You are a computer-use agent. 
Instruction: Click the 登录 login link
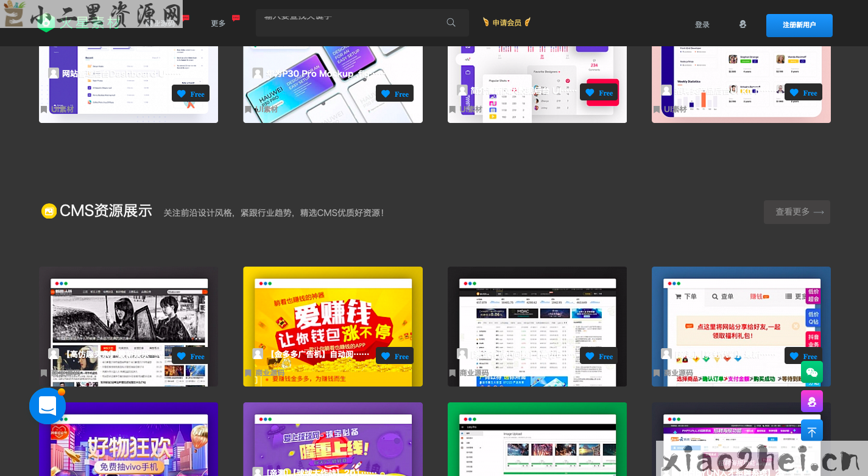(x=702, y=24)
